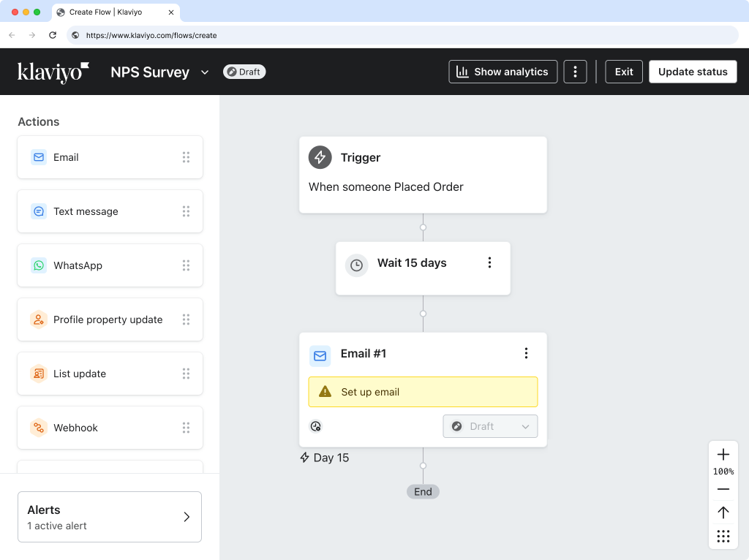Open the header overflow menu
Image resolution: width=749 pixels, height=560 pixels.
pos(575,72)
